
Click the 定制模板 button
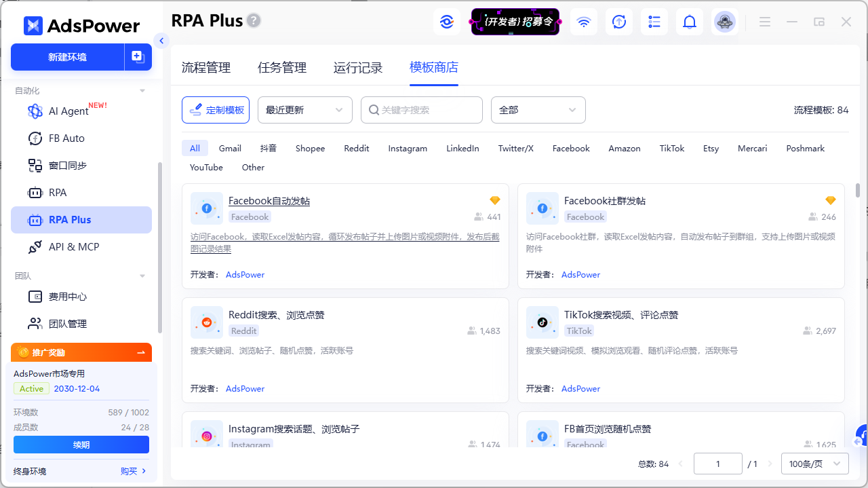(216, 110)
